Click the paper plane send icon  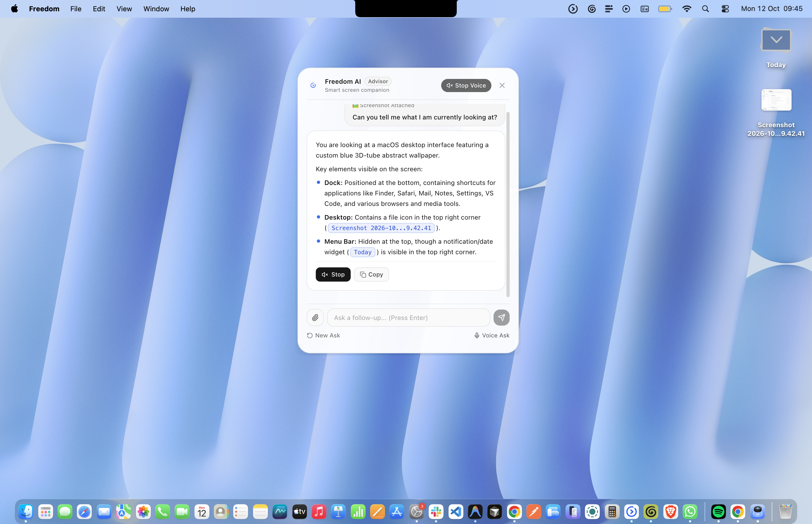(x=501, y=318)
